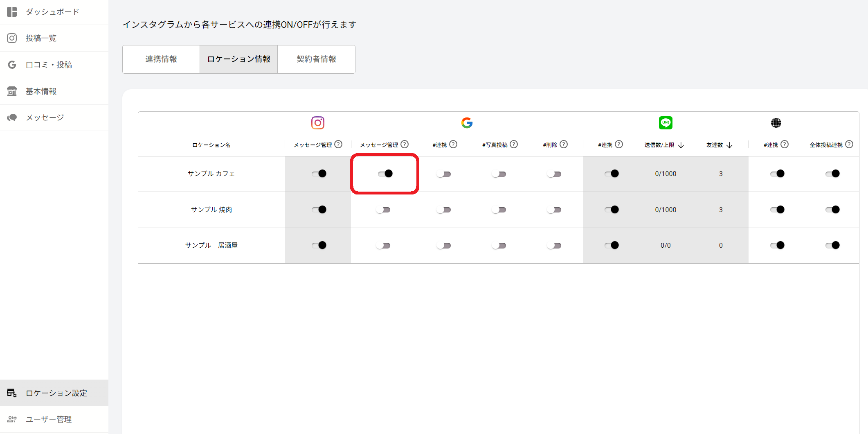Click the Google logo column header icon

[467, 123]
